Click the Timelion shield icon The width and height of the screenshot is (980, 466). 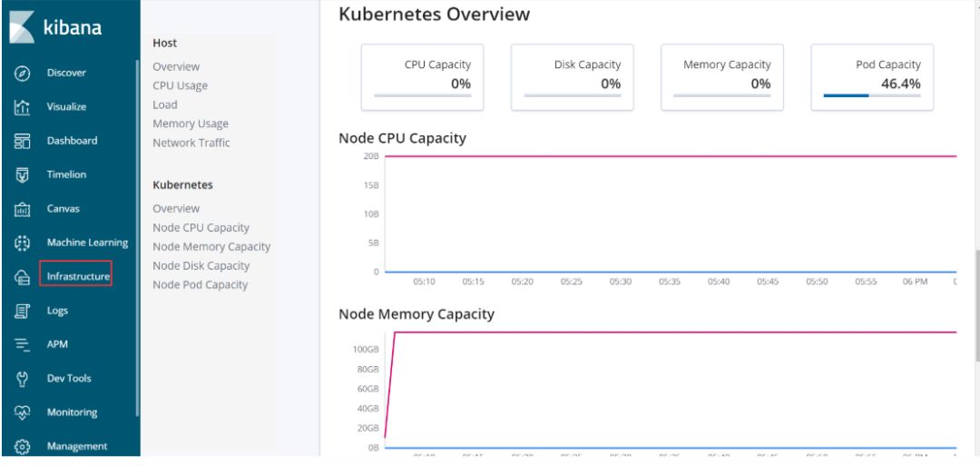(22, 175)
